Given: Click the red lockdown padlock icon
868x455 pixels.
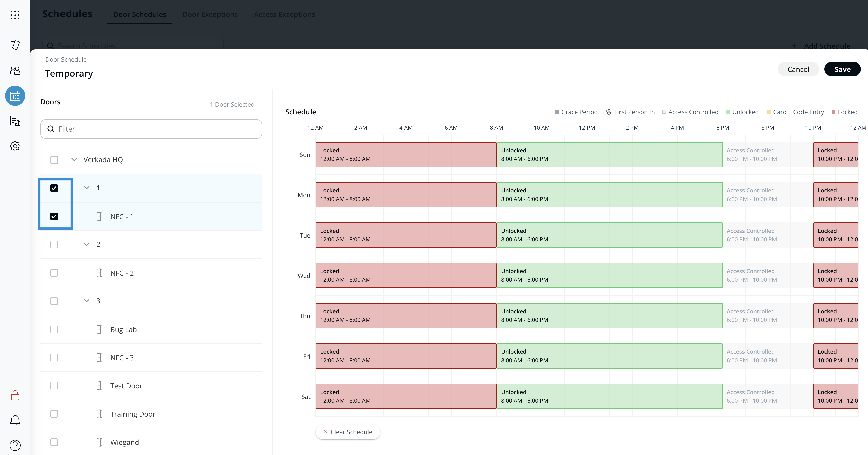Looking at the screenshot, I should 15,395.
